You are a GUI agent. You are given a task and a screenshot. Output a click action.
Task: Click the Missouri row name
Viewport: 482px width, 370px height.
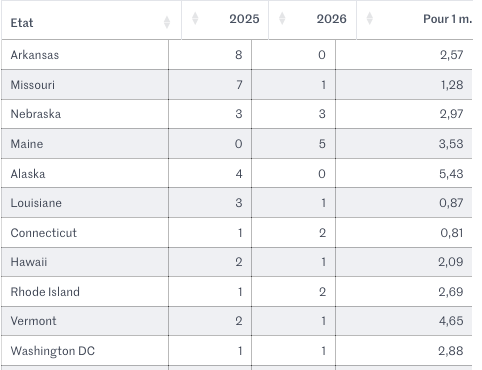tap(33, 85)
